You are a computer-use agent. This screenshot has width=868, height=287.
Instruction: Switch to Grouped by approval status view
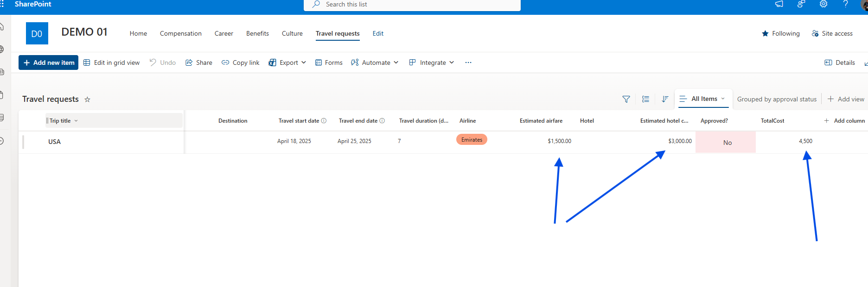coord(777,99)
